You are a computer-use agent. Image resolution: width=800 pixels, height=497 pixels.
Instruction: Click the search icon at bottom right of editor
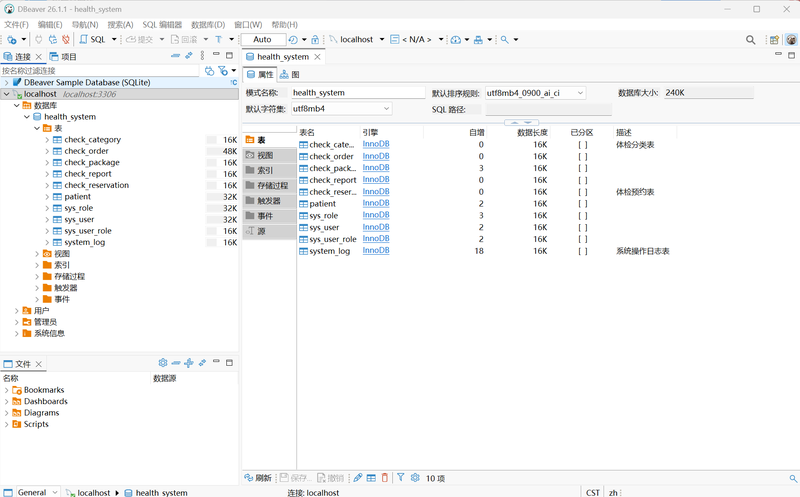point(793,478)
